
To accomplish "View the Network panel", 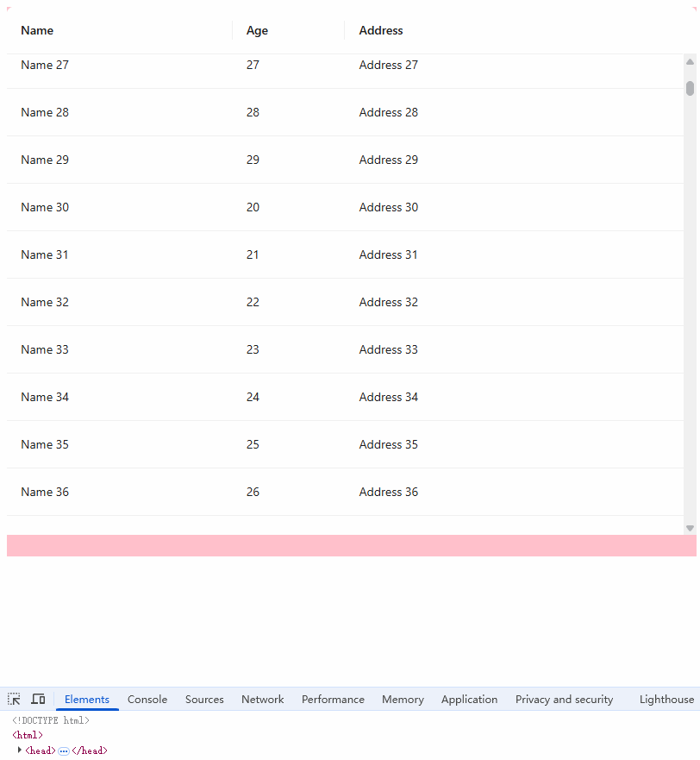I will pos(262,699).
